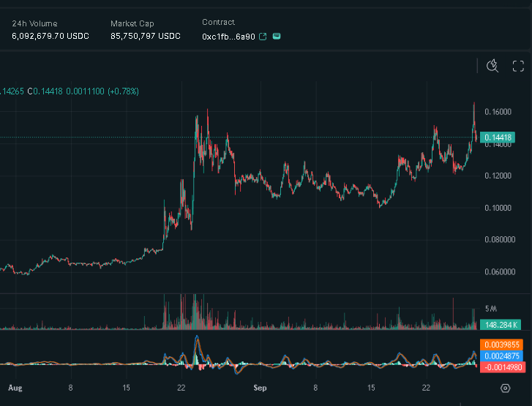The image size is (532, 406).
Task: Click the 5 M volume axis label
Action: coord(490,309)
